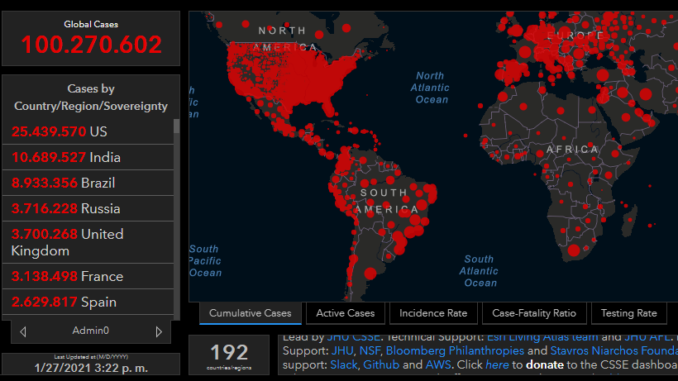Click the AWS link
Screen dimensions: 678x381
(438, 365)
